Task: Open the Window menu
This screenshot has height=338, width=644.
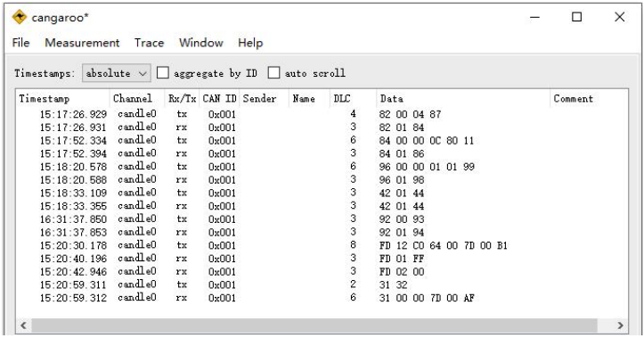Action: click(200, 43)
